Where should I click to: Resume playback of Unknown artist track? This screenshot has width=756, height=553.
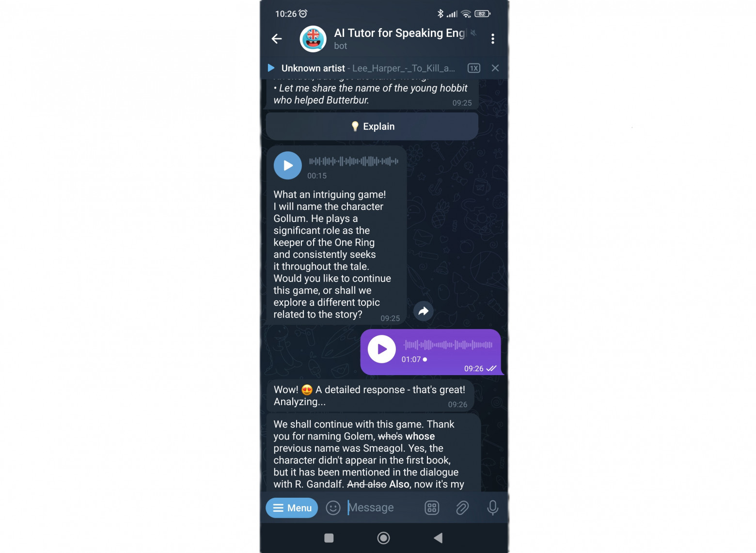pos(271,68)
